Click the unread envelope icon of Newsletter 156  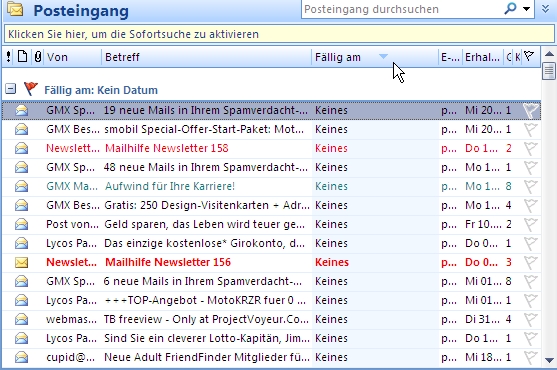(21, 262)
